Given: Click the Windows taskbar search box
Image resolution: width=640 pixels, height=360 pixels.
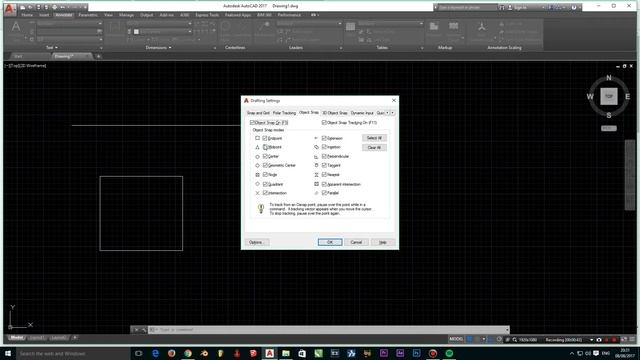Looking at the screenshot, I should 73,353.
